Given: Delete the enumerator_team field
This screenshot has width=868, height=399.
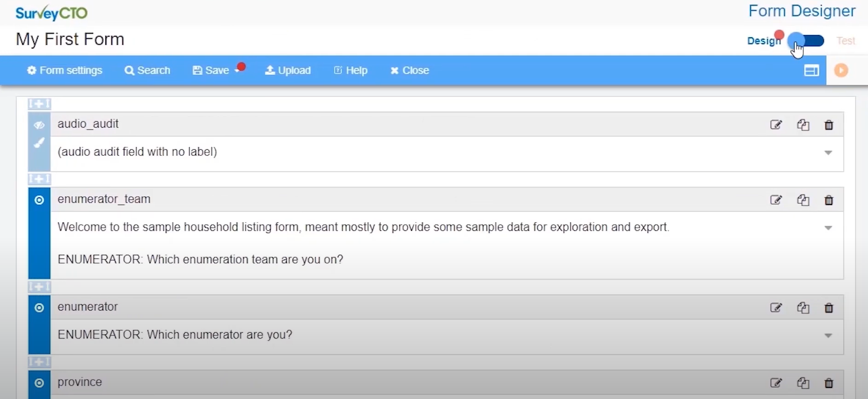Looking at the screenshot, I should [829, 200].
